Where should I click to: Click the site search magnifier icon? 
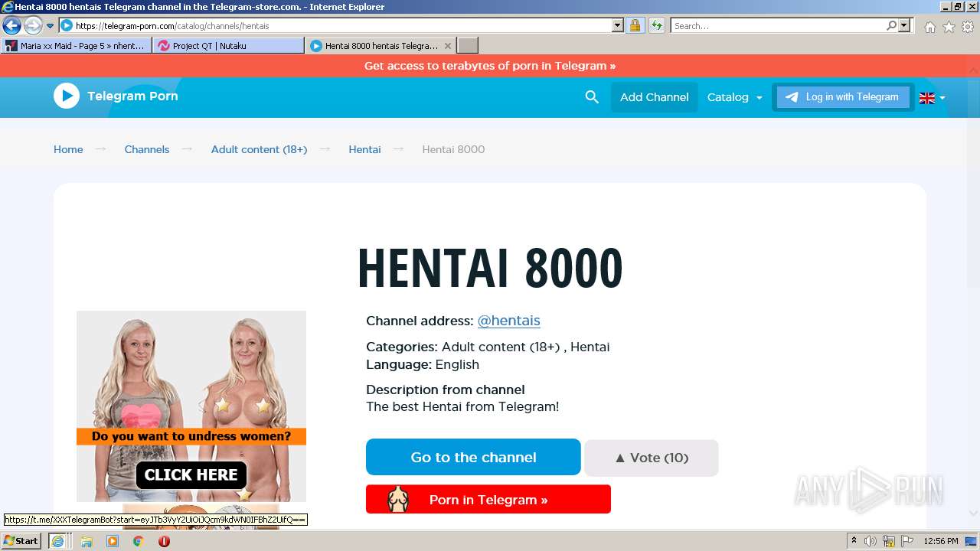[592, 97]
